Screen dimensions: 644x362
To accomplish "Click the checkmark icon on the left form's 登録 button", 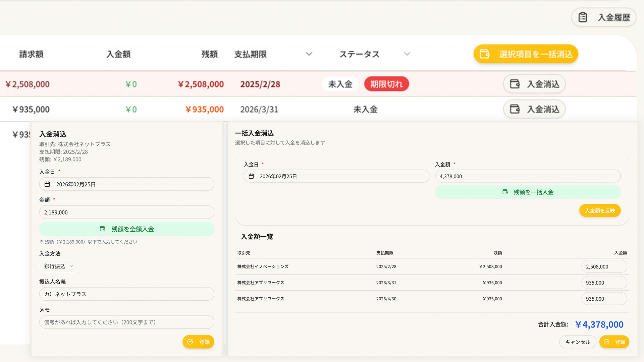I will click(190, 342).
